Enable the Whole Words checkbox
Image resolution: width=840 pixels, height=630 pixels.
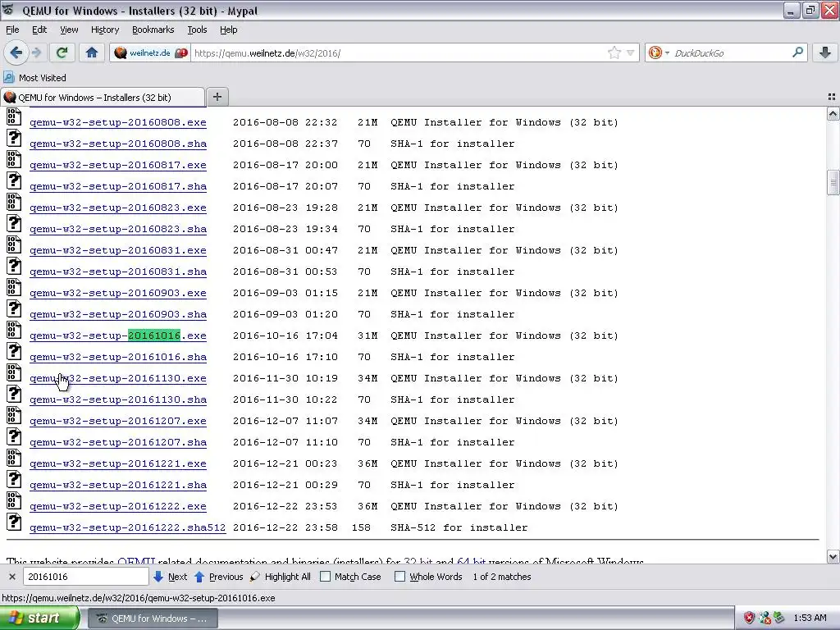(399, 577)
